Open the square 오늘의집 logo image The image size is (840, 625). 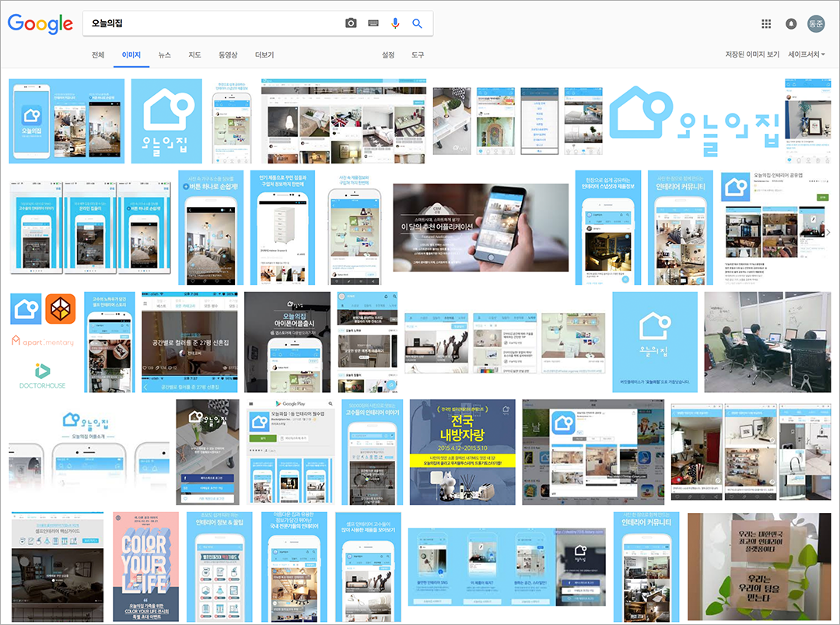click(166, 121)
